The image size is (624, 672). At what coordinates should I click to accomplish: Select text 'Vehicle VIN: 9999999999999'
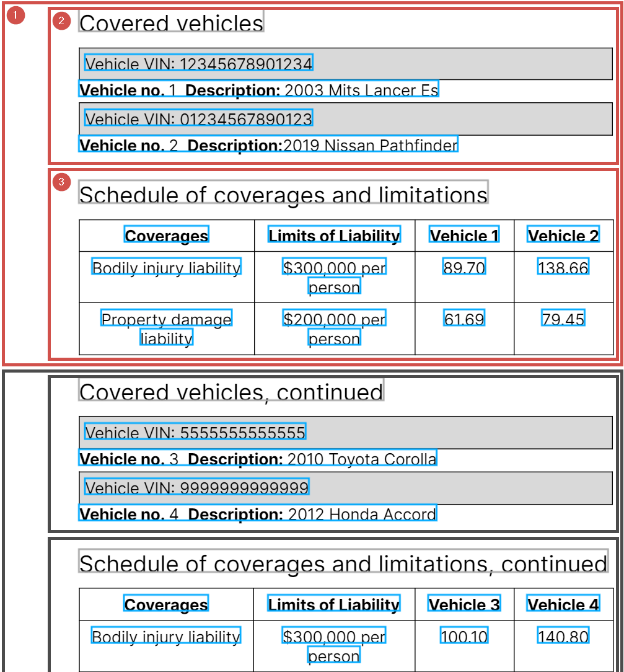pos(197,487)
